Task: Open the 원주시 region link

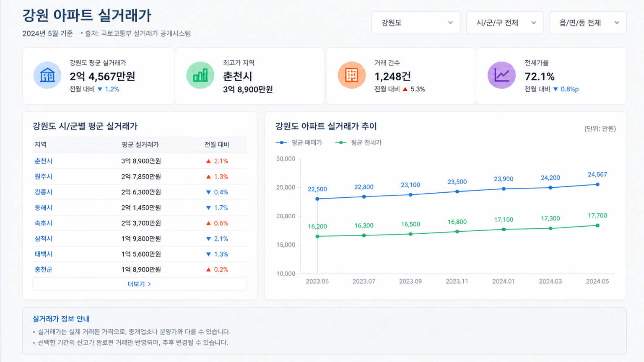Action: click(x=43, y=176)
